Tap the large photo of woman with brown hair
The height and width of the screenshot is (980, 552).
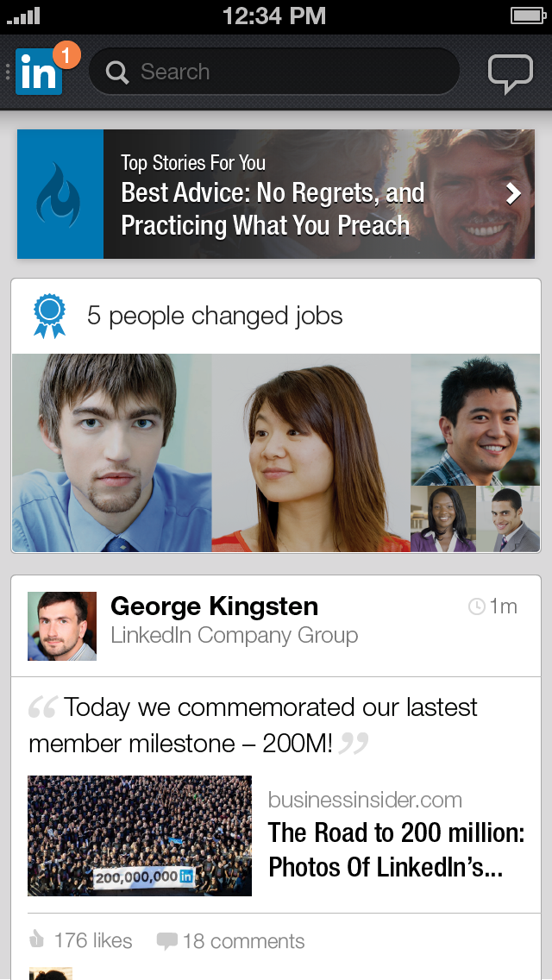(310, 453)
